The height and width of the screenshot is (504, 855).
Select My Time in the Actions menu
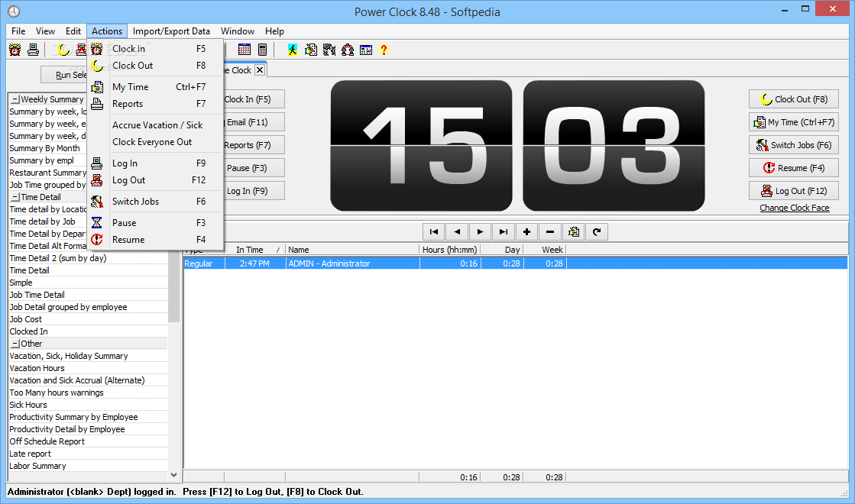click(x=155, y=86)
